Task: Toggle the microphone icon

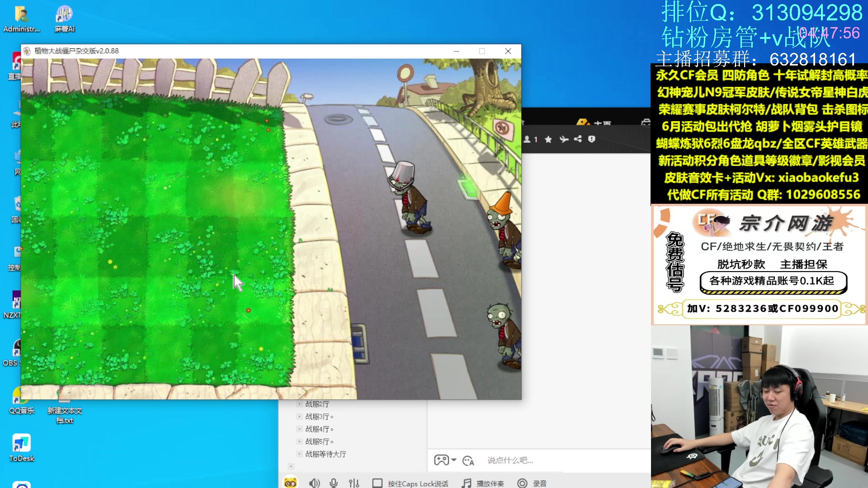Action: pos(334,483)
